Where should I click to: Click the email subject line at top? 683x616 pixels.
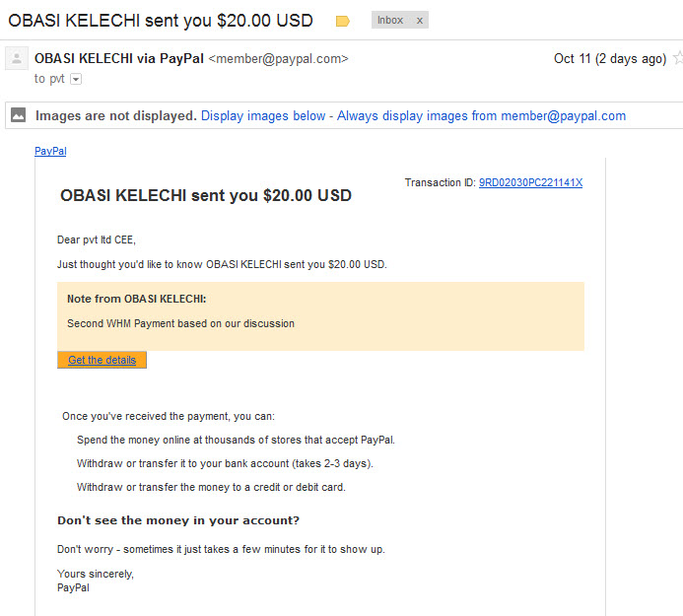click(161, 21)
